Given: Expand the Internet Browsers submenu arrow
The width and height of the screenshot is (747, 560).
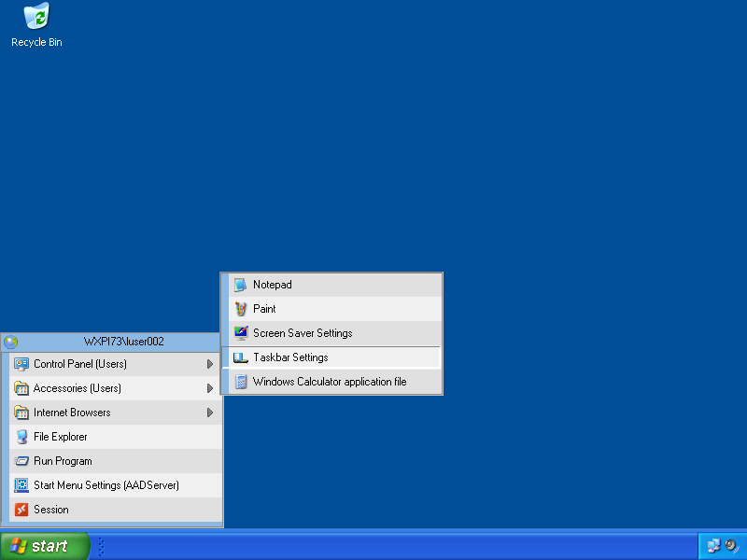Looking at the screenshot, I should [210, 413].
